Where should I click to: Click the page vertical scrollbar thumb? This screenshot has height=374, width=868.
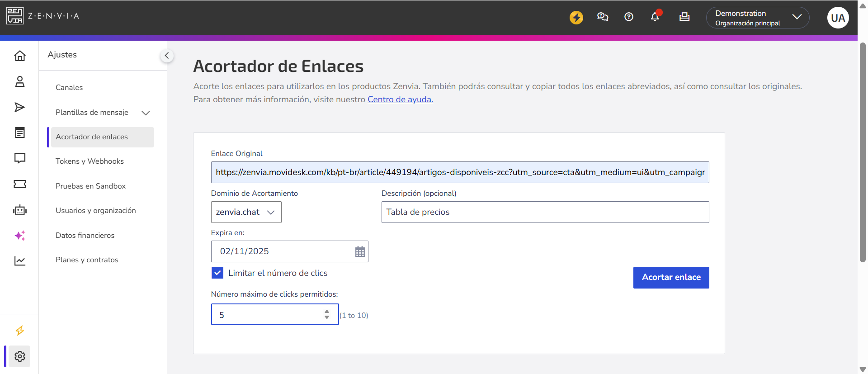[x=863, y=152]
